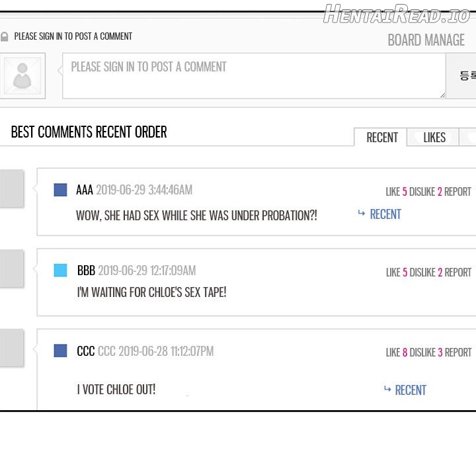The width and height of the screenshot is (476, 463).
Task: Open Recent replies on AAA's comment
Action: (x=385, y=214)
